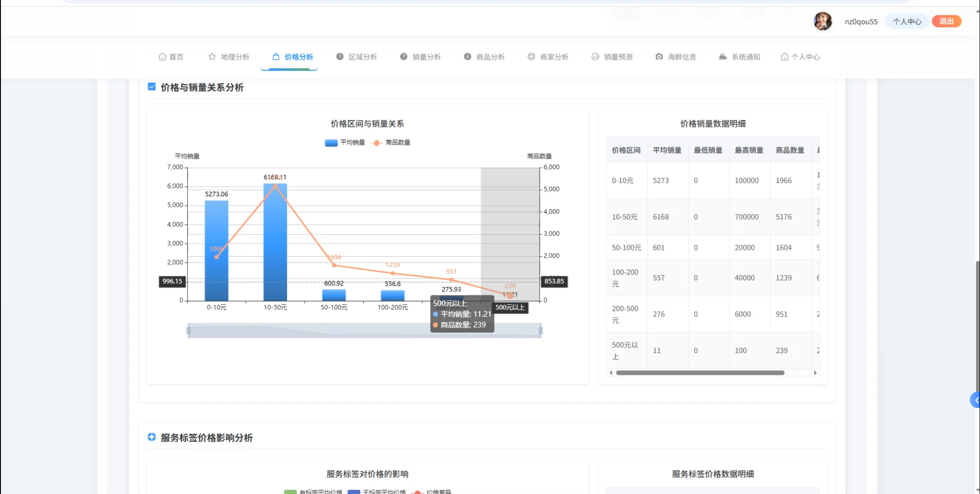Click the 100-200元 bar labeled 556.6
Screen dimensions: 980x494
pos(393,295)
